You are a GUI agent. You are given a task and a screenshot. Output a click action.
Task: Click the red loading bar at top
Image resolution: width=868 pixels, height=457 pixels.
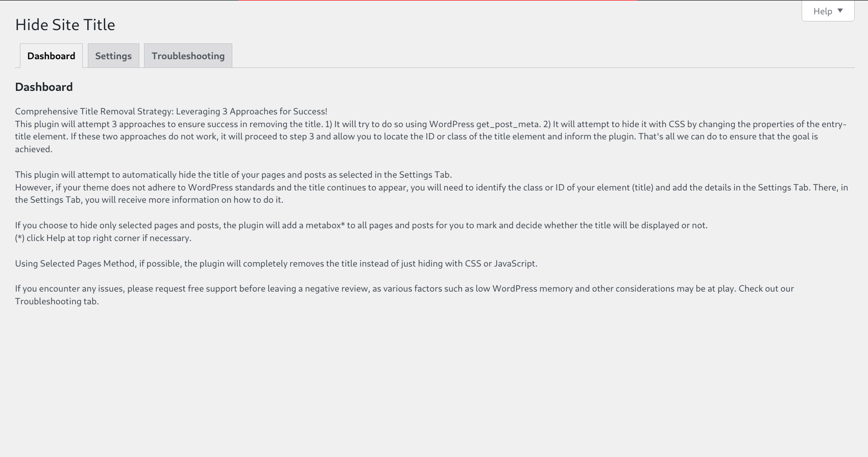(438, 1)
